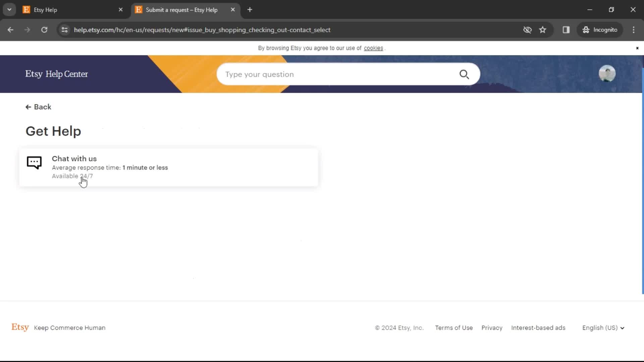Dismiss the cookie notice banner
Image resolution: width=644 pixels, height=362 pixels.
pos(637,48)
